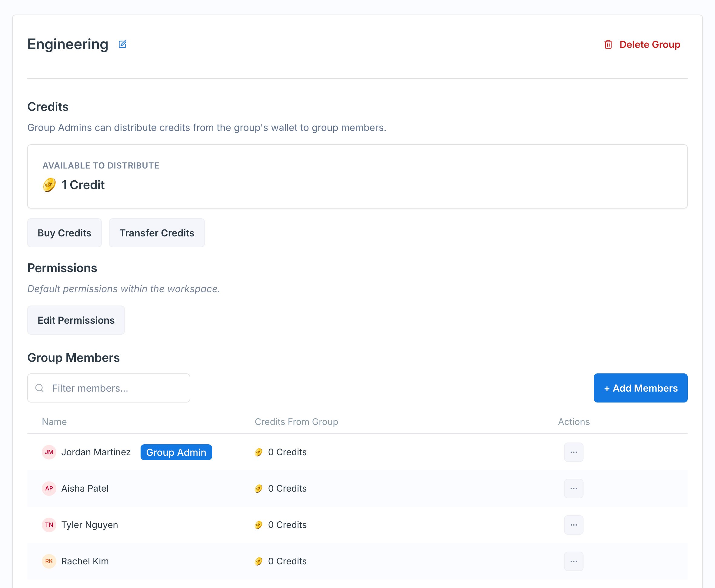The image size is (715, 588).
Task: Open Transfer Credits
Action: click(x=157, y=233)
